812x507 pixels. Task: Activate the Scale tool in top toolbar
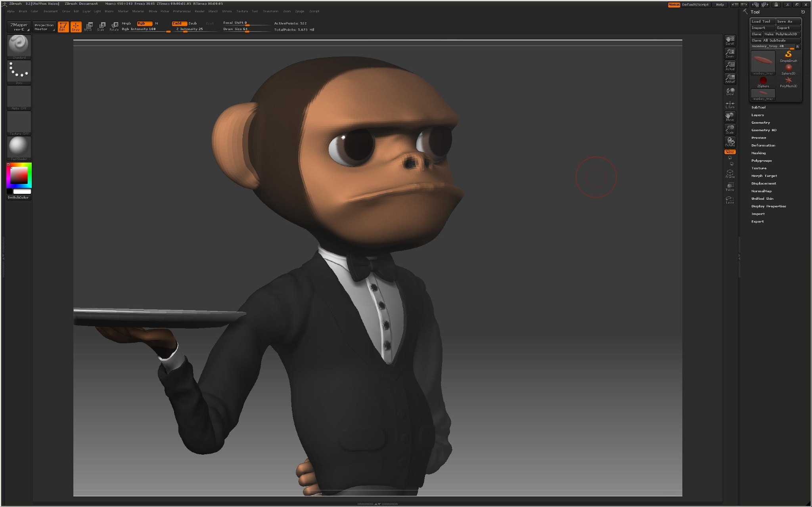[101, 26]
